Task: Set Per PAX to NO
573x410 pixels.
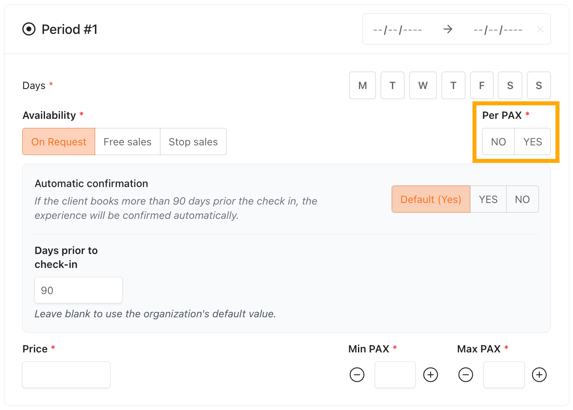Action: 498,142
